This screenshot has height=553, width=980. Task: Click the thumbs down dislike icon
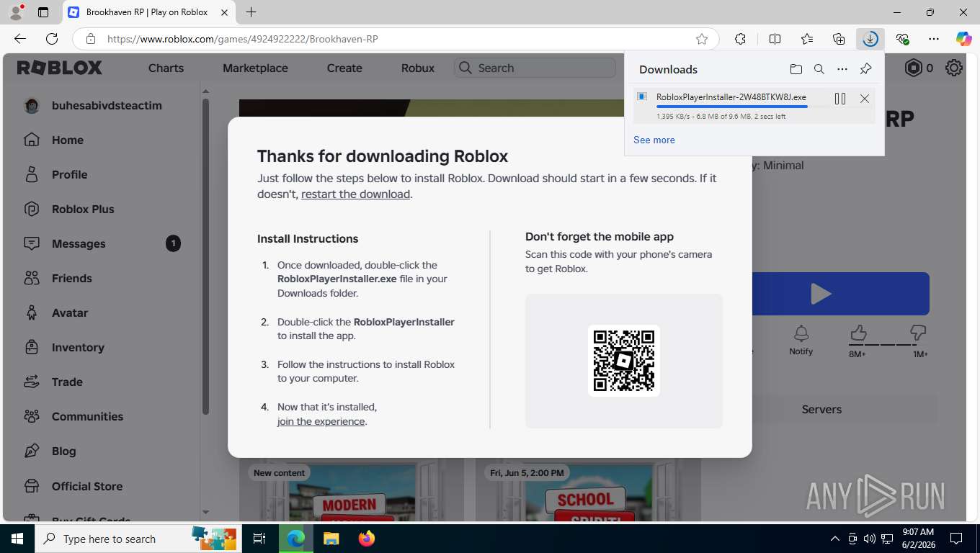coord(918,332)
